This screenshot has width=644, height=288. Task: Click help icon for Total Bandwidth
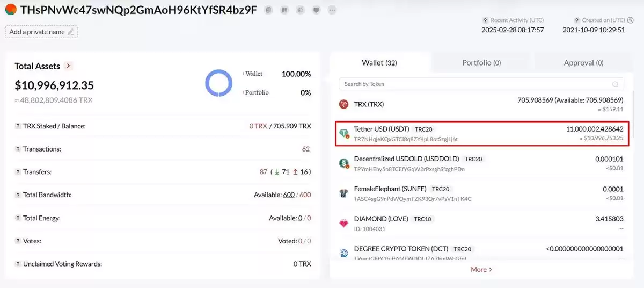click(18, 195)
